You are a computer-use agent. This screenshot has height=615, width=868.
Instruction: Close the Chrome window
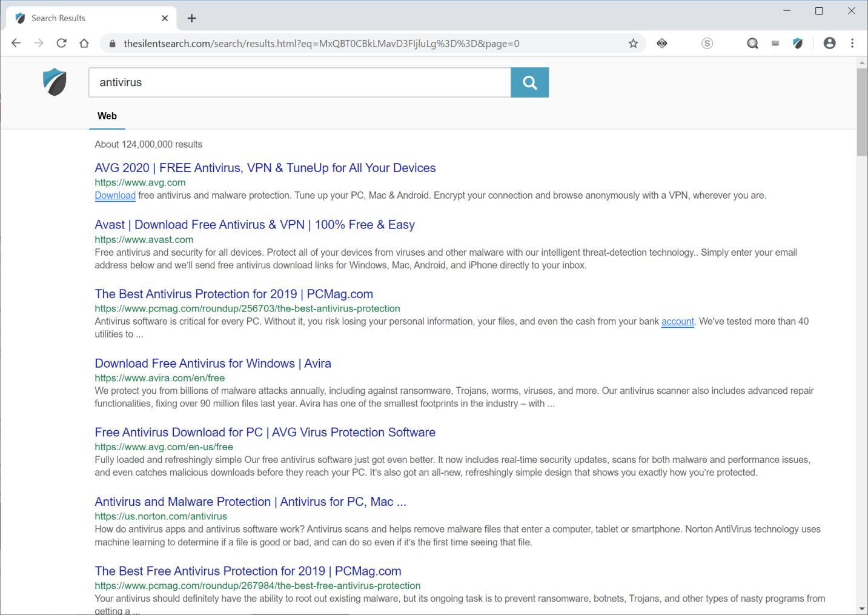pos(851,11)
